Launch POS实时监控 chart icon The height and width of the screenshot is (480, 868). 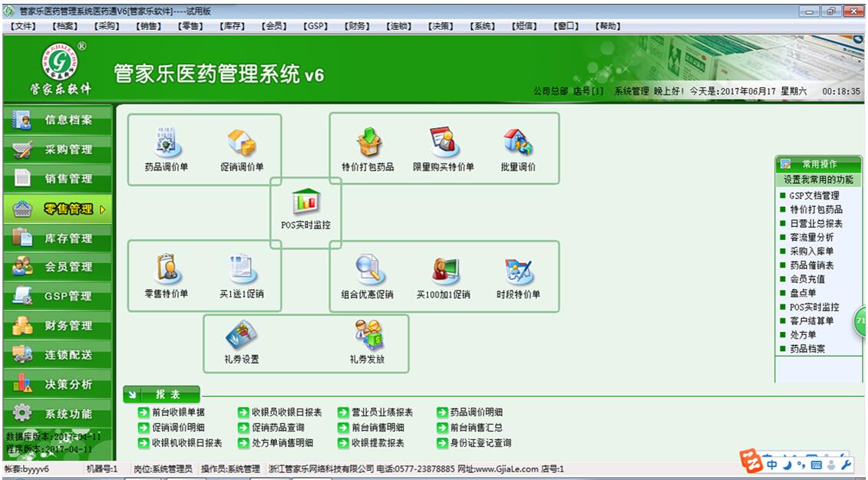click(x=305, y=202)
